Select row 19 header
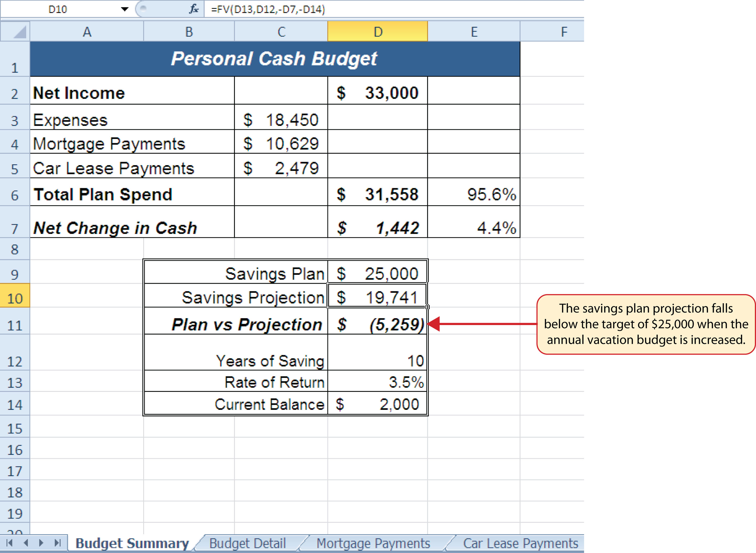 point(15,512)
